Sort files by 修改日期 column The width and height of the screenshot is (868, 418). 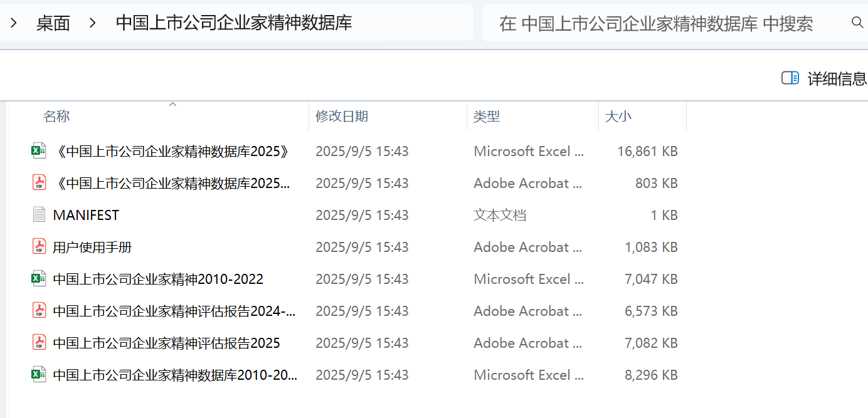tap(342, 116)
